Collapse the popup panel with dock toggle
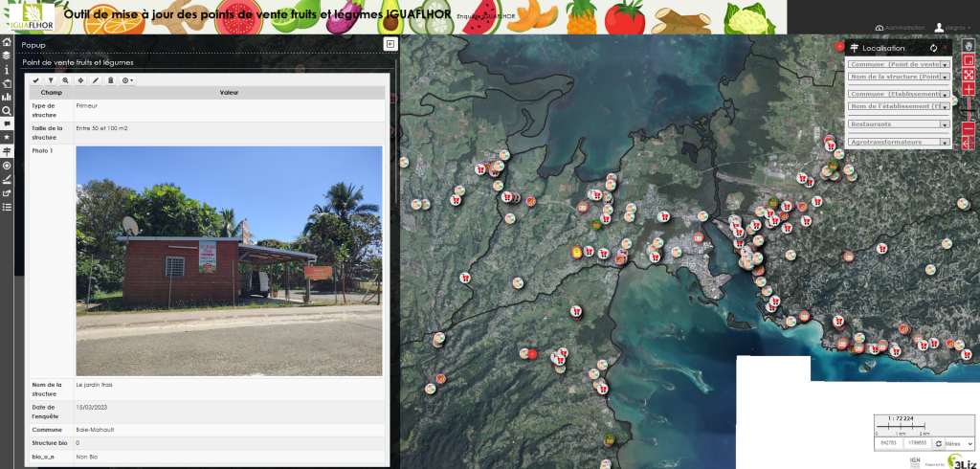 click(390, 44)
